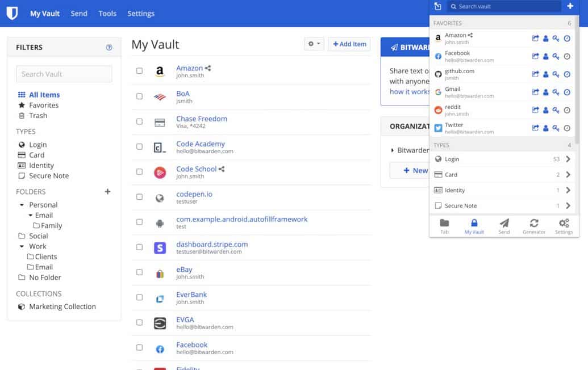Click the extension popup scrollbar
The width and height of the screenshot is (588, 370).
577,79
